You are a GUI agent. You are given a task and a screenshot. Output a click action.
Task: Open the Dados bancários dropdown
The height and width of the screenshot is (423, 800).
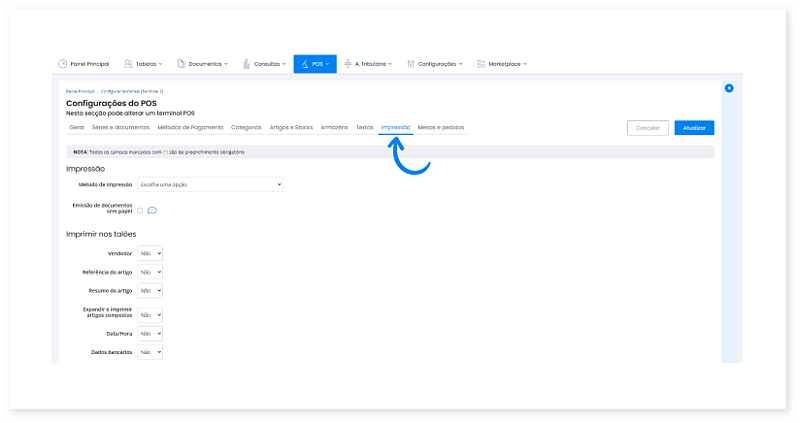149,352
